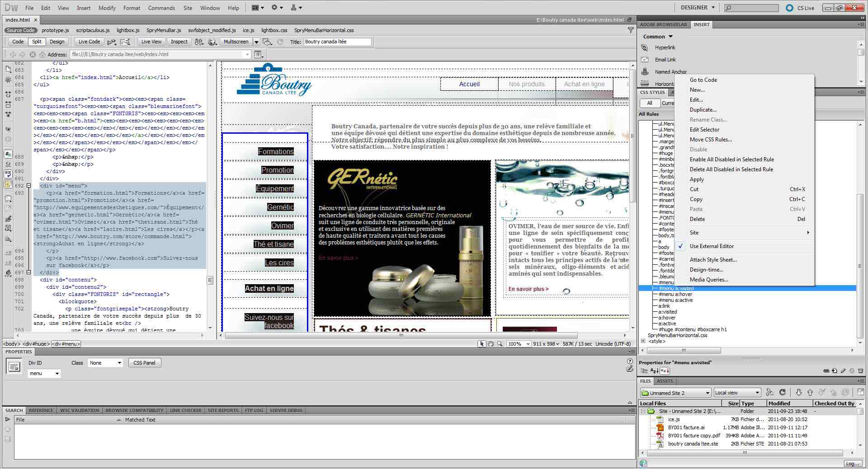Toggle Use External Editor checkmark
This screenshot has height=469, width=868.
pyautogui.click(x=680, y=246)
